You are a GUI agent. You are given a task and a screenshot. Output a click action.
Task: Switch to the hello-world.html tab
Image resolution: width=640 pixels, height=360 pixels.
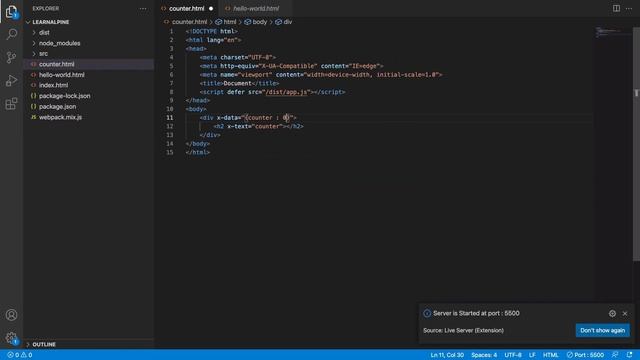256,9
